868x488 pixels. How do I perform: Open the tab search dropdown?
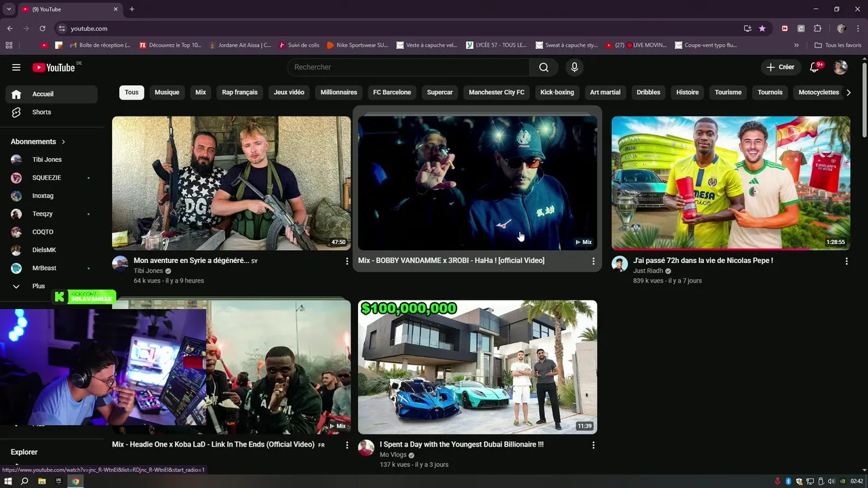[9, 9]
